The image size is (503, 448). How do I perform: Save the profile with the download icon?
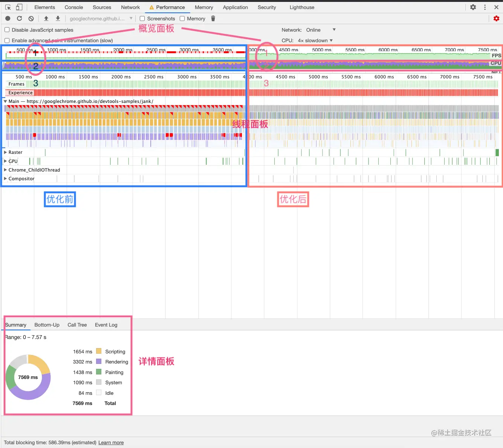[x=58, y=18]
